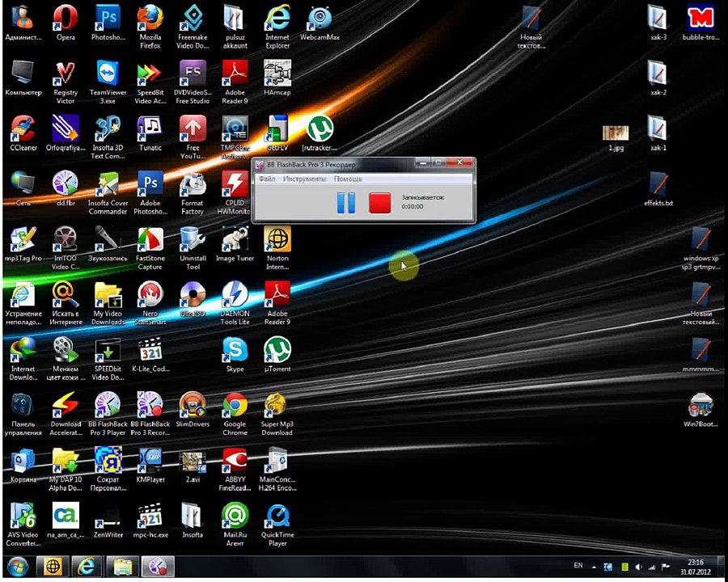Open the Инструменты menu
This screenshot has height=582, width=728.
click(x=305, y=179)
